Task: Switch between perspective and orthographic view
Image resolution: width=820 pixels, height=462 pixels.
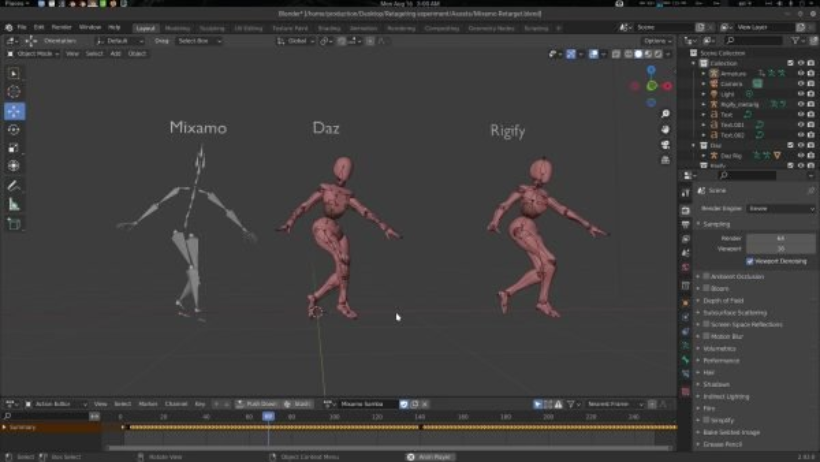Action: pyautogui.click(x=665, y=160)
